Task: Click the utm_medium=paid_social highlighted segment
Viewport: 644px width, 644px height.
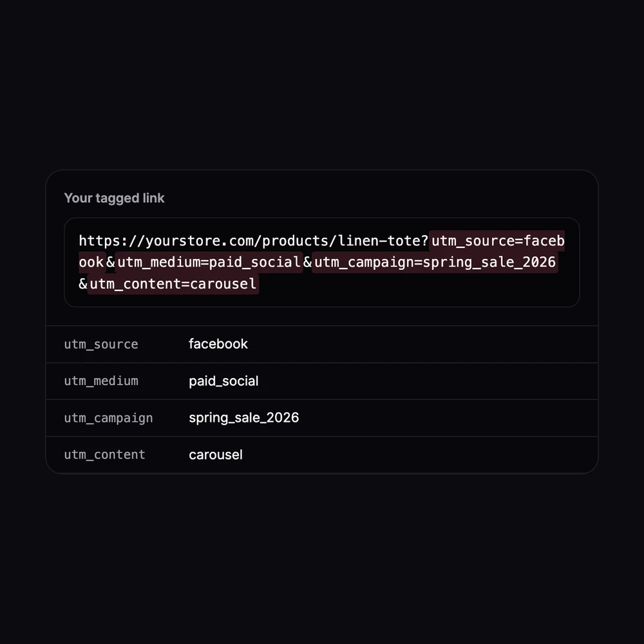Action: (x=209, y=262)
